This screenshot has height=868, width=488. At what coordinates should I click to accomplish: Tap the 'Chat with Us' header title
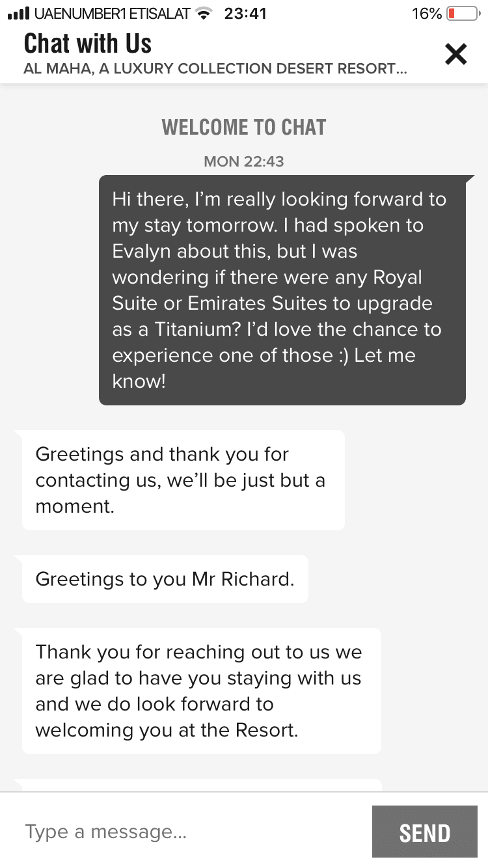click(x=88, y=44)
